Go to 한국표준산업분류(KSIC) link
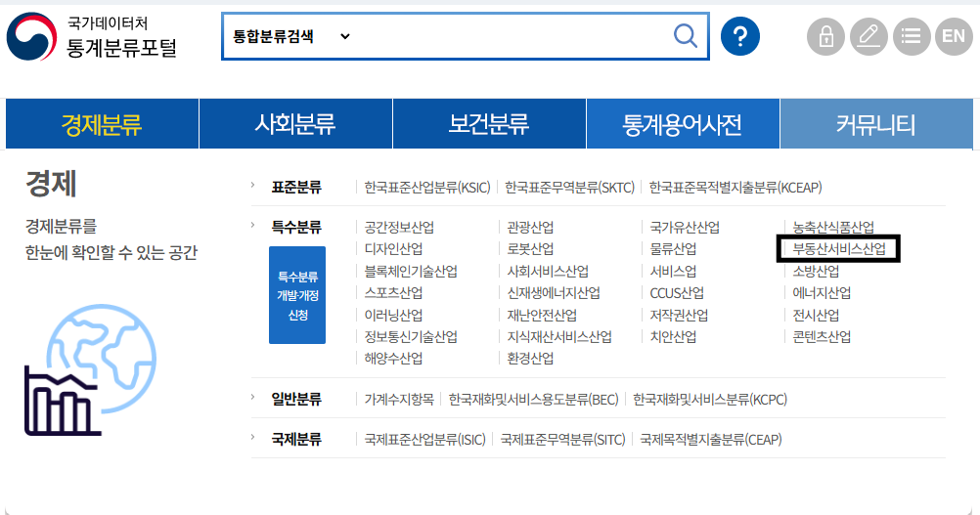The height and width of the screenshot is (515, 980). pos(427,187)
